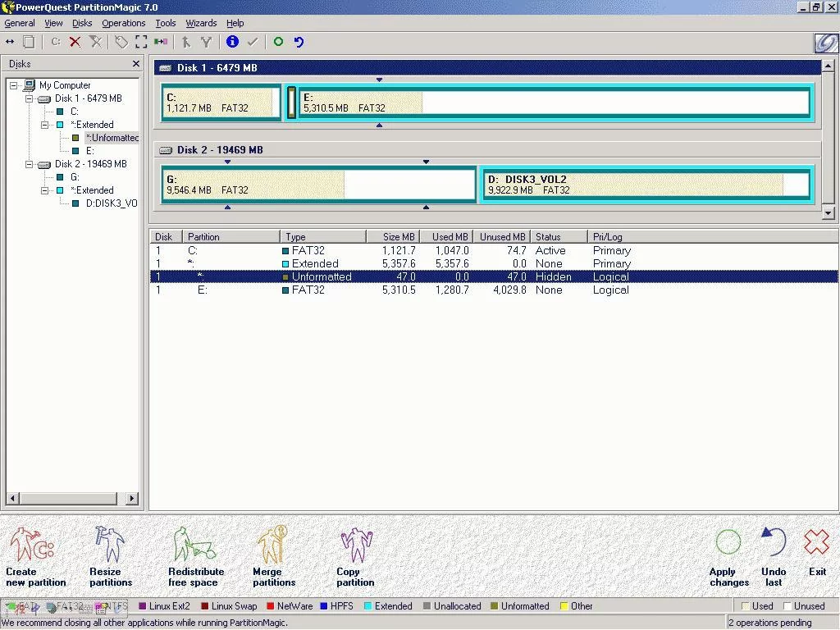Viewport: 840px width, 630px height.
Task: Click the Label (tag) toolbar icon
Action: click(121, 42)
